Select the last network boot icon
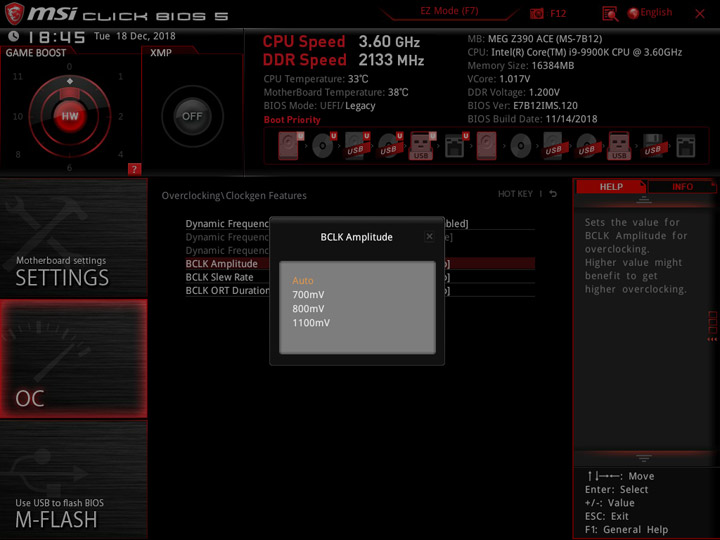 (x=686, y=146)
